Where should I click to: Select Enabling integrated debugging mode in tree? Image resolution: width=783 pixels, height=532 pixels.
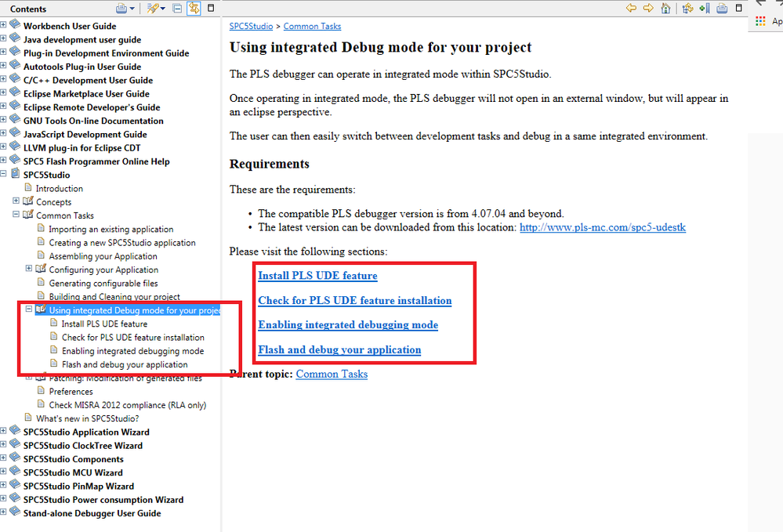[132, 351]
